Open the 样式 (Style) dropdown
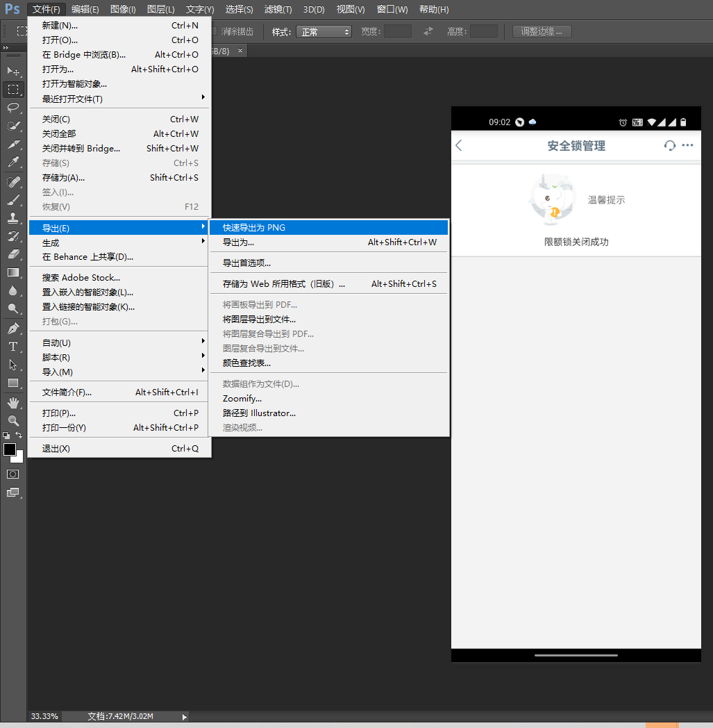This screenshot has height=728, width=713. [324, 32]
